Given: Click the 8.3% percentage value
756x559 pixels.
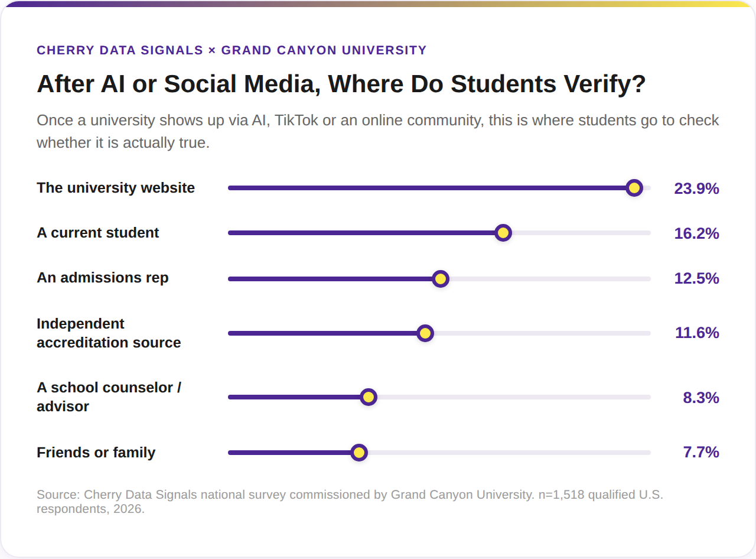Looking at the screenshot, I should point(701,398).
